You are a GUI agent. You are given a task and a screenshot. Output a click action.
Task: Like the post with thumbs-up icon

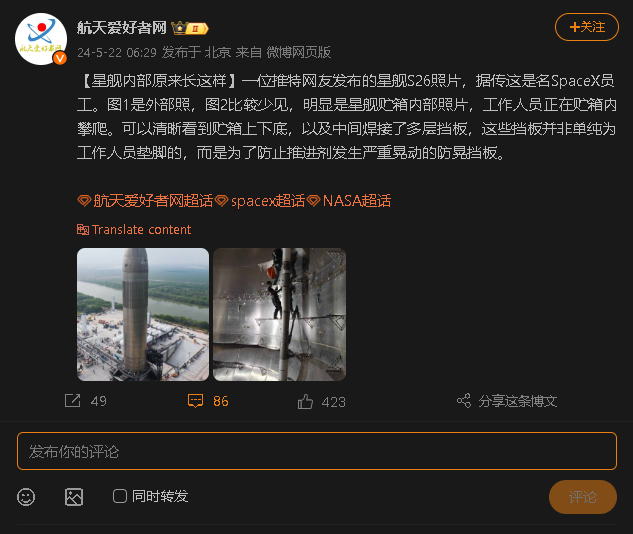click(x=305, y=402)
